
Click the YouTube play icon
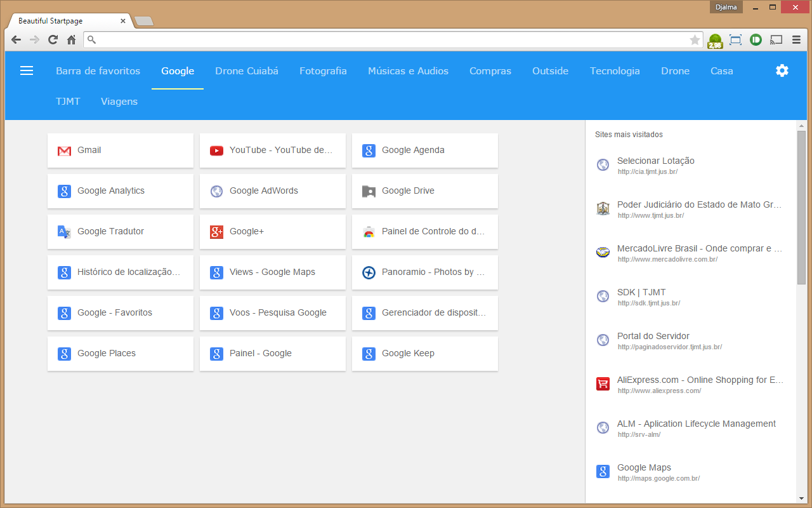click(216, 150)
